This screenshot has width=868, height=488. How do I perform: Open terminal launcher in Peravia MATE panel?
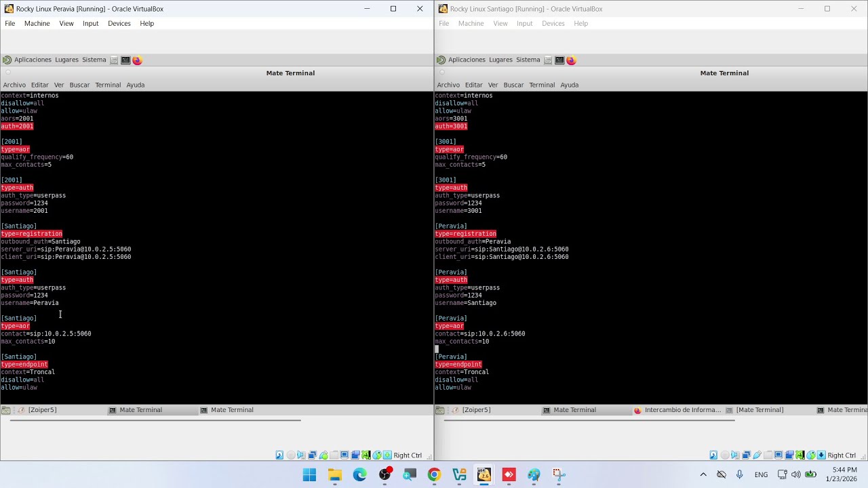pyautogui.click(x=125, y=60)
